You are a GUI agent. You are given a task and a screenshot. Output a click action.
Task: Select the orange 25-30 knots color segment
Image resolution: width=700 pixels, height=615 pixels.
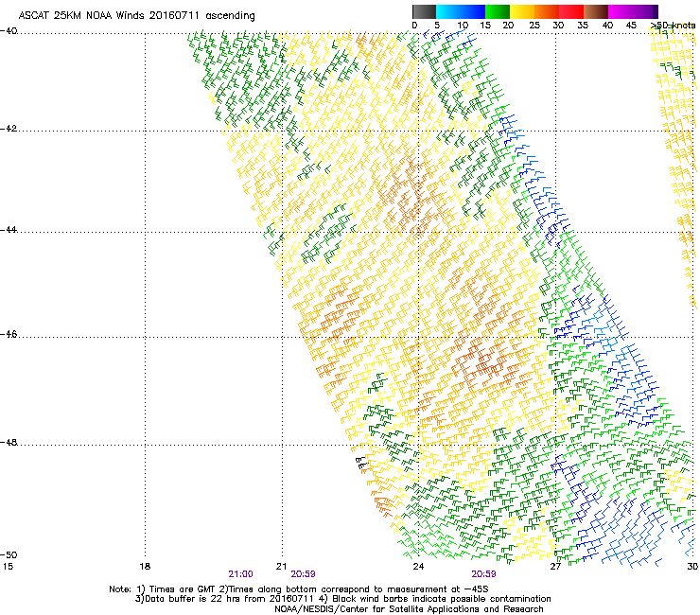tap(547, 11)
